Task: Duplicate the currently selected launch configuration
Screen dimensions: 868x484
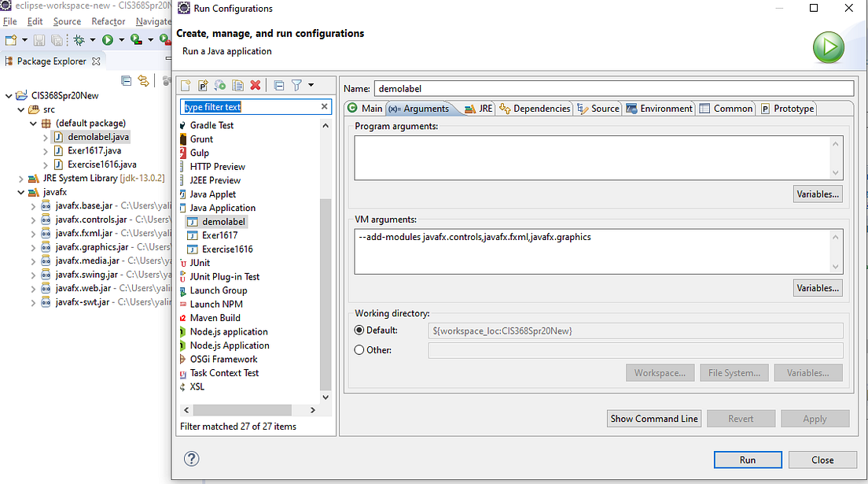Action: click(x=237, y=84)
